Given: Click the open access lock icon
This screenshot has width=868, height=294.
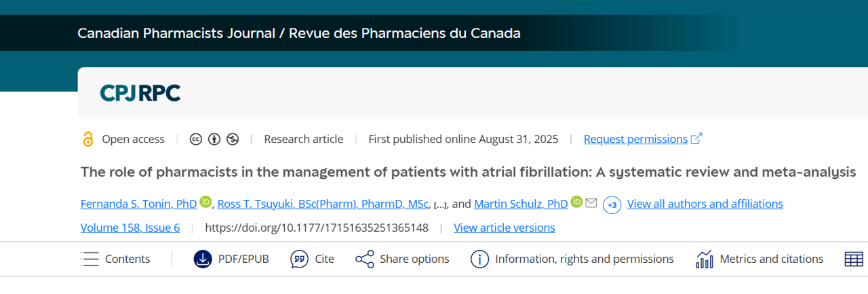Looking at the screenshot, I should click(x=88, y=140).
